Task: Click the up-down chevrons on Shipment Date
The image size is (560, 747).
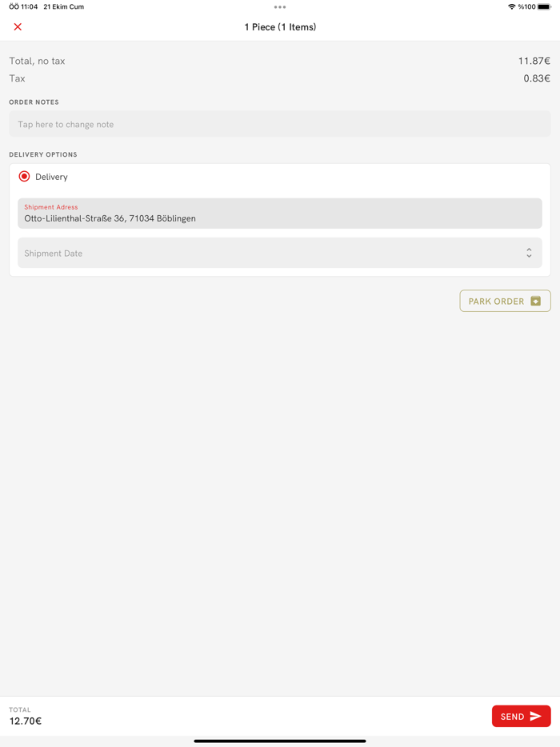Action: point(529,253)
